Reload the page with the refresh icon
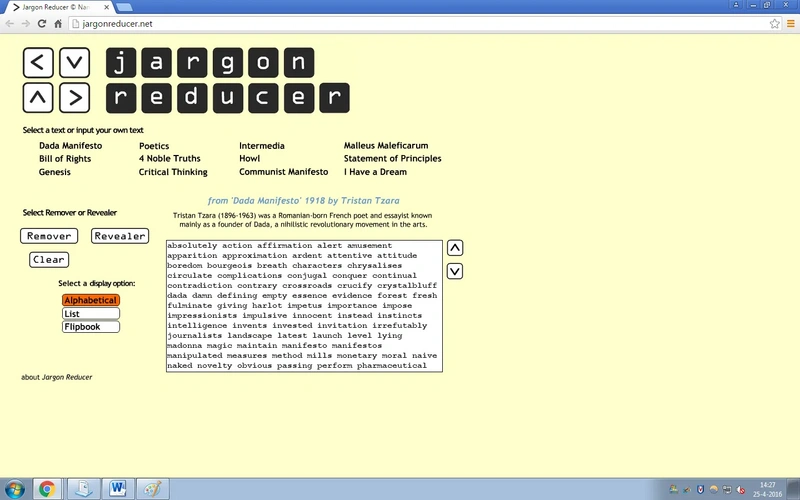Image resolution: width=800 pixels, height=500 pixels. 42,23
